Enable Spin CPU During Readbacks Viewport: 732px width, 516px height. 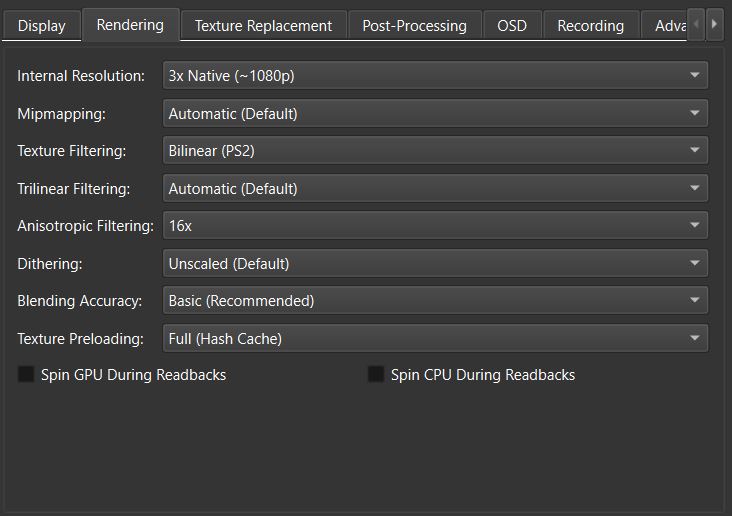click(x=376, y=375)
